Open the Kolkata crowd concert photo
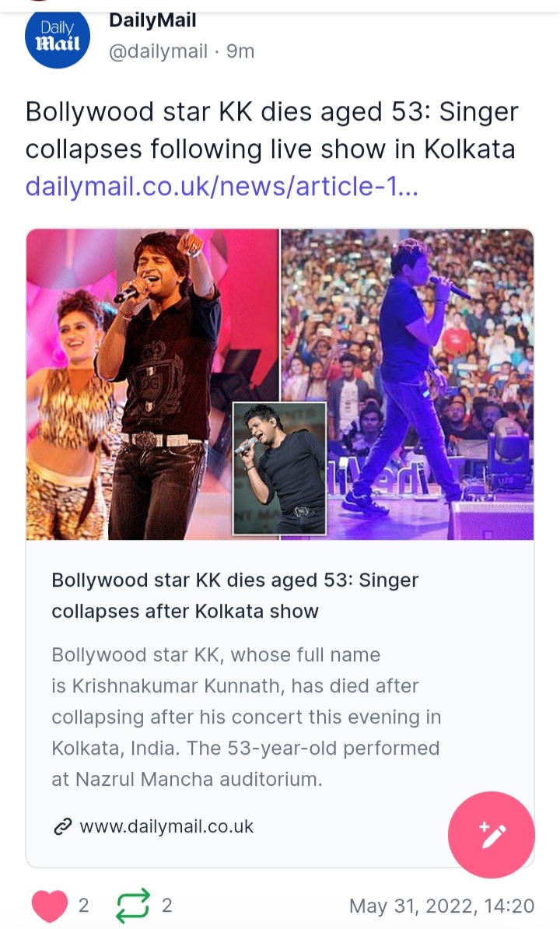The height and width of the screenshot is (929, 560). click(408, 384)
